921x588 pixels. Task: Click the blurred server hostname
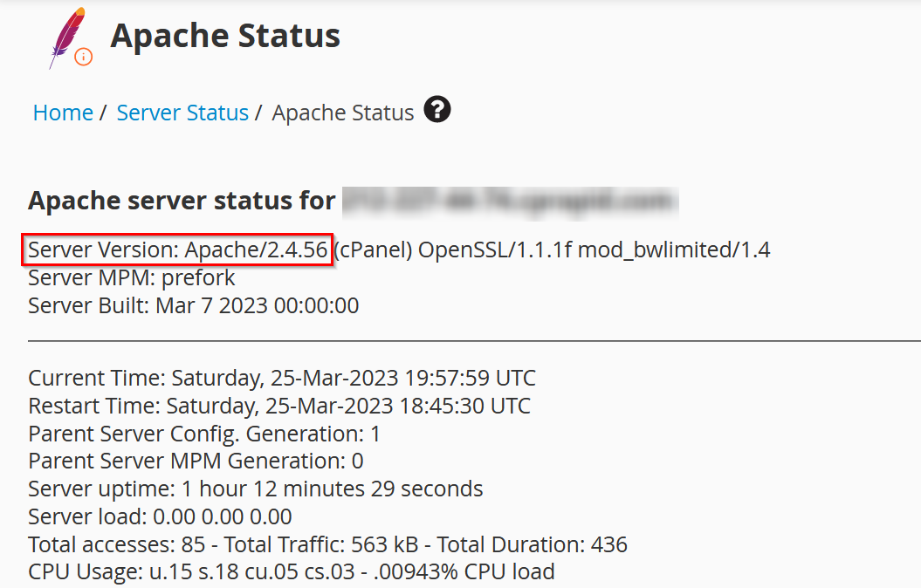click(510, 201)
